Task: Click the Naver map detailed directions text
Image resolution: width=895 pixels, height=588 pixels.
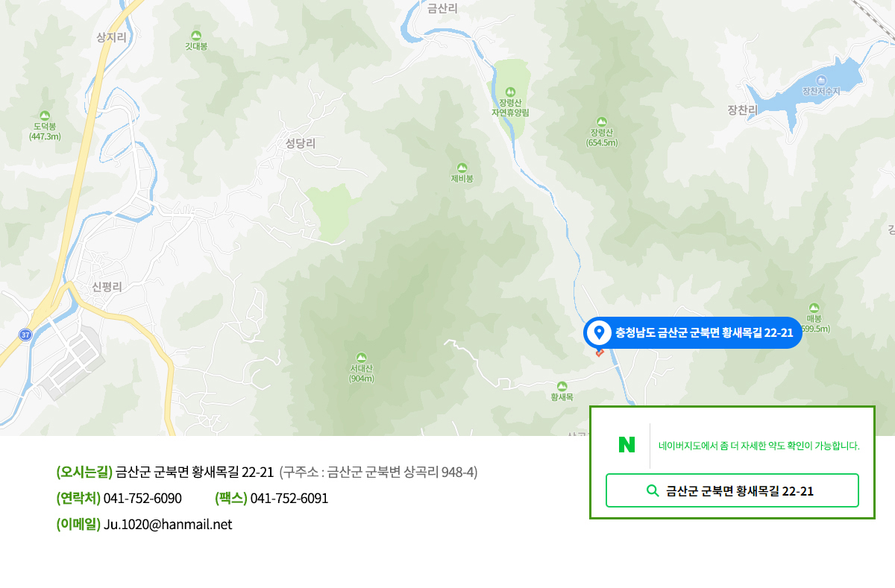Action: (x=759, y=446)
